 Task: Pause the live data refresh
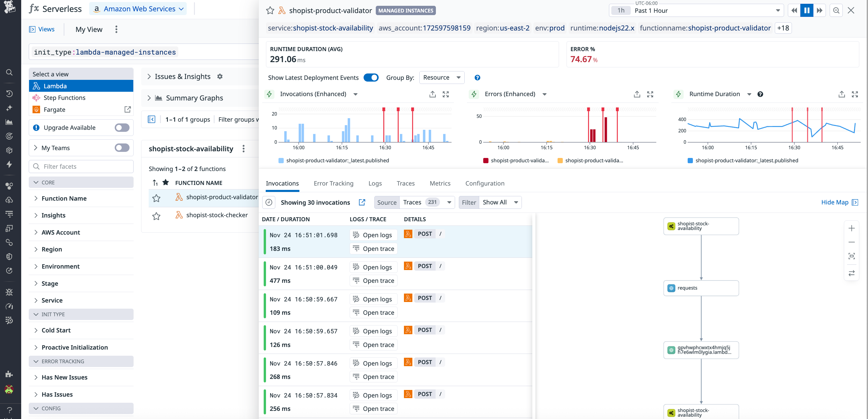tap(806, 10)
